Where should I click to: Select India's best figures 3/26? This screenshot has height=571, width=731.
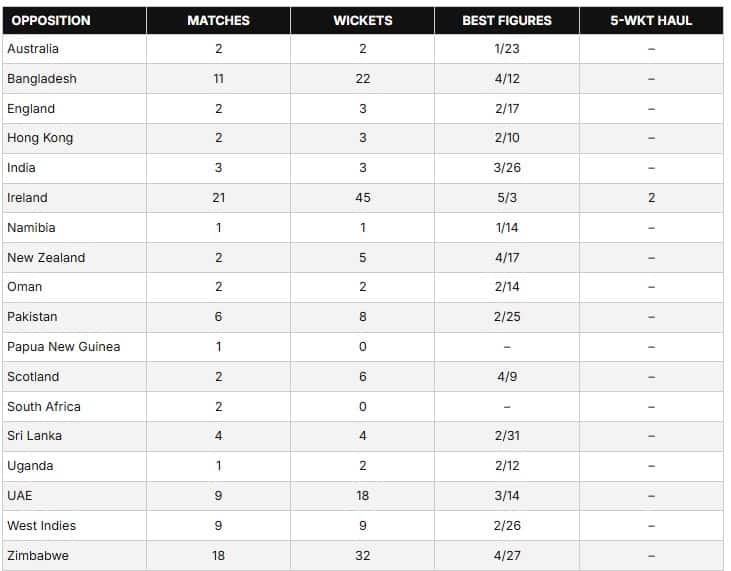[506, 168]
